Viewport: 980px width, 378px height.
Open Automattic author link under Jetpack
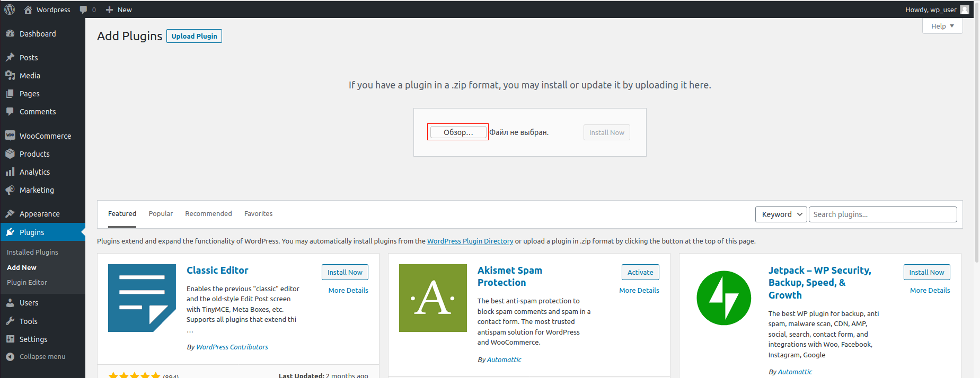click(794, 372)
